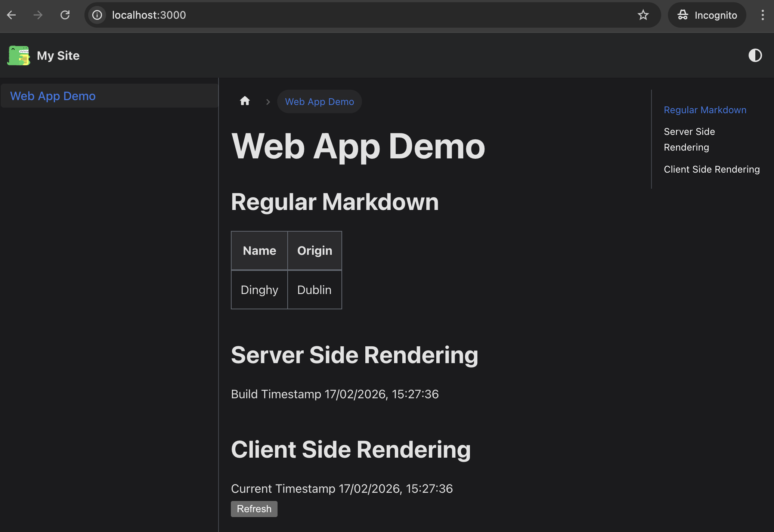Image resolution: width=774 pixels, height=532 pixels.
Task: Toggle dark/light mode switch
Action: [755, 56]
